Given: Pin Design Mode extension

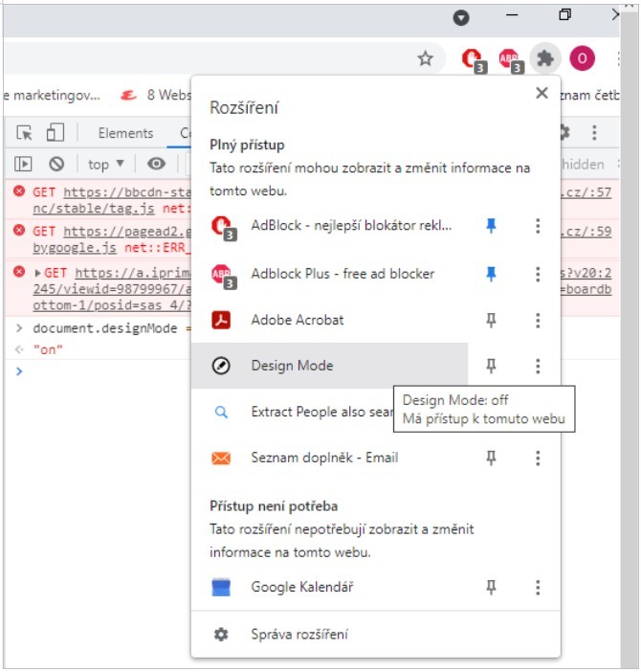Looking at the screenshot, I should [491, 366].
